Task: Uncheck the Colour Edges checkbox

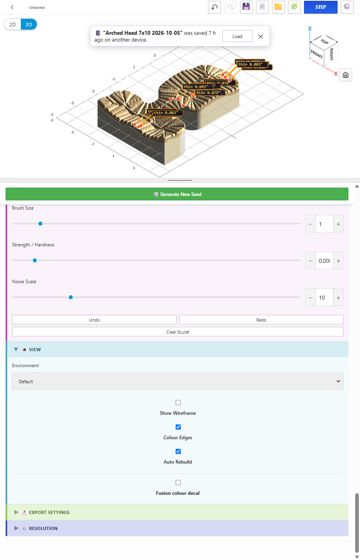Action: pos(178,427)
